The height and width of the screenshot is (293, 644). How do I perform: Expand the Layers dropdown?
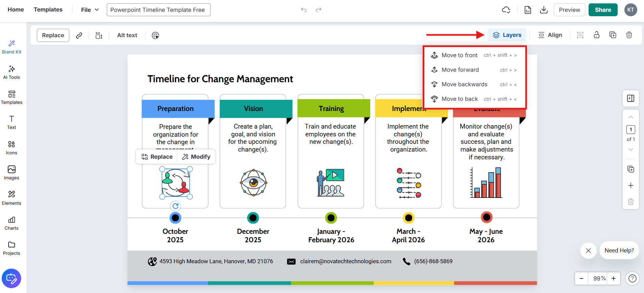[507, 35]
